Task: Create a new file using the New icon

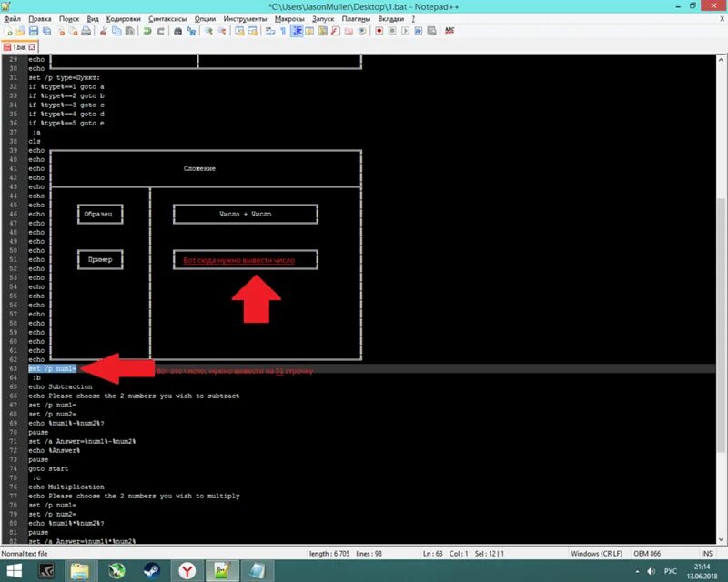Action: (9, 32)
